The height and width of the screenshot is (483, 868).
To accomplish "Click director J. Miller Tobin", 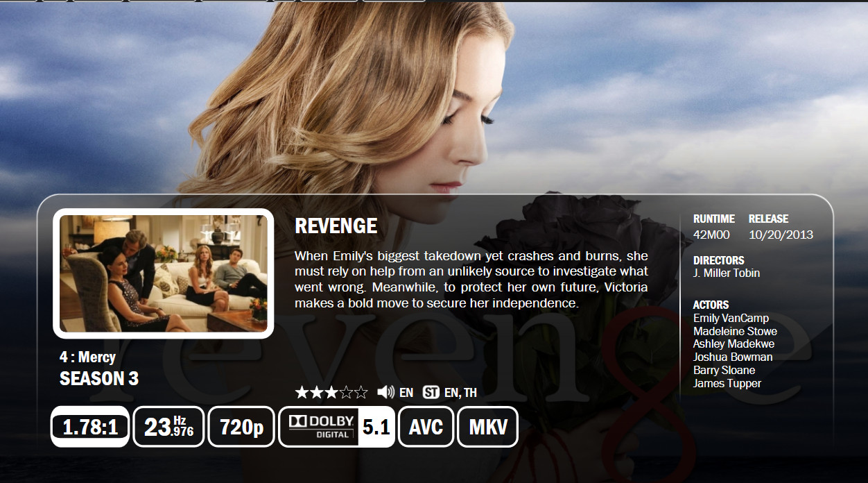I will coord(727,273).
